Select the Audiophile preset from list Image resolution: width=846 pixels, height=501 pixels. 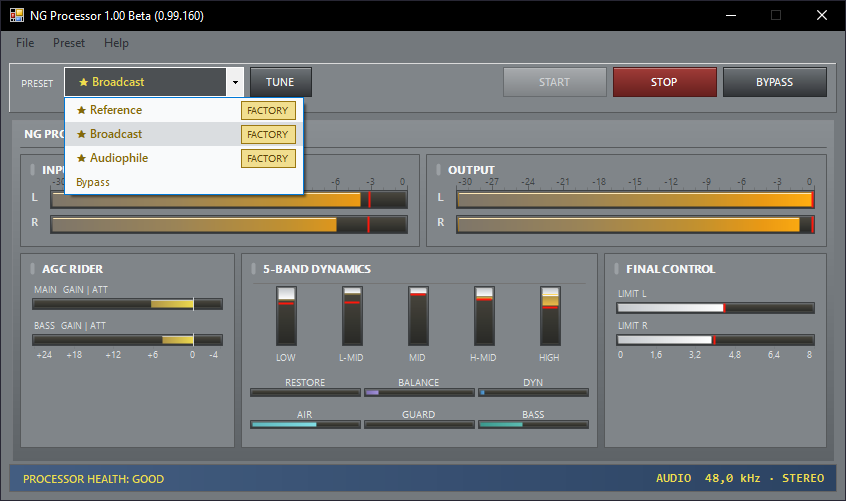click(184, 158)
